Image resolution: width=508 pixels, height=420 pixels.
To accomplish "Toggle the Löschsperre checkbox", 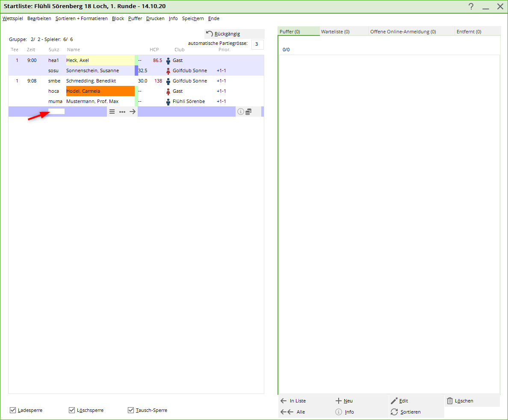I will (x=72, y=410).
